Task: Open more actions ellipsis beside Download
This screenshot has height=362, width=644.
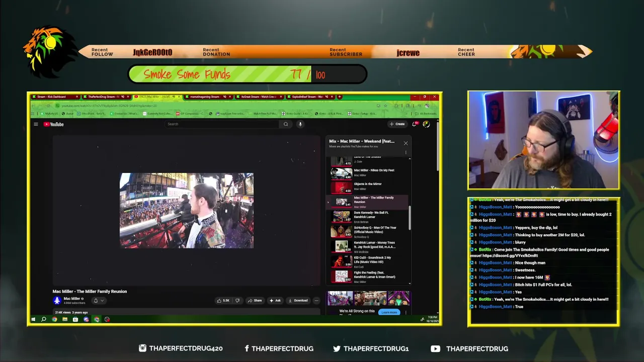Action: pyautogui.click(x=316, y=301)
